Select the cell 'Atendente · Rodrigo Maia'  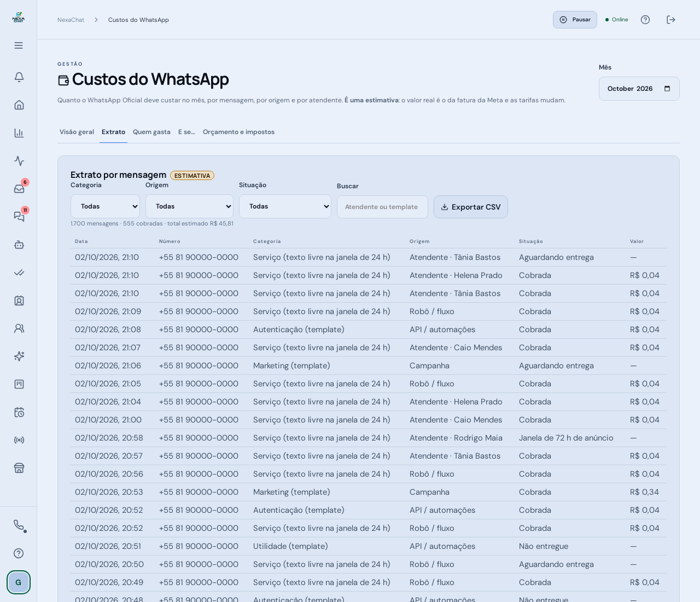point(456,438)
